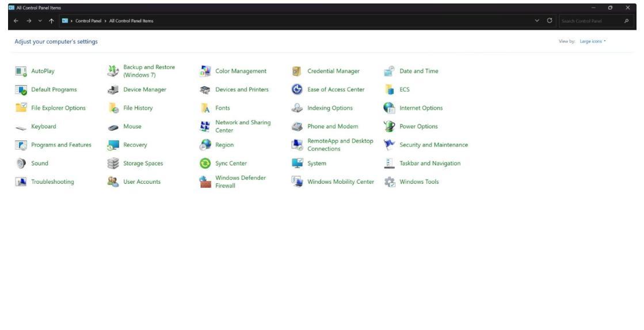The height and width of the screenshot is (330, 644).
Task: Open the Region globe icon
Action: pyautogui.click(x=205, y=145)
